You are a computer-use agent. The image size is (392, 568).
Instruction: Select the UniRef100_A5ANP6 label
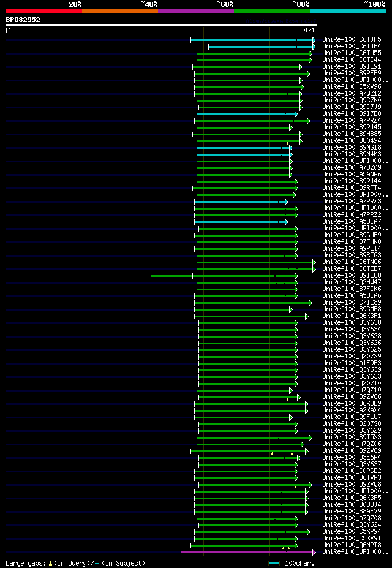[x=352, y=175]
